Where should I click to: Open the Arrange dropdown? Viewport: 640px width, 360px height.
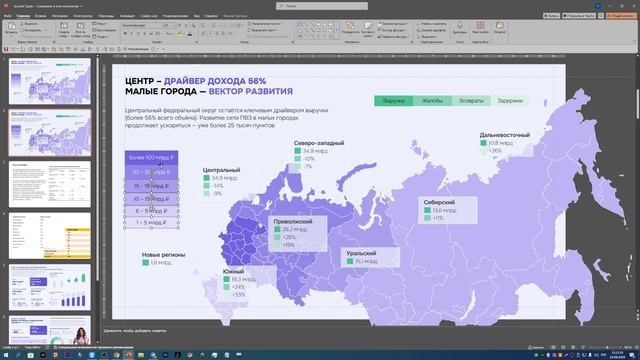click(350, 29)
